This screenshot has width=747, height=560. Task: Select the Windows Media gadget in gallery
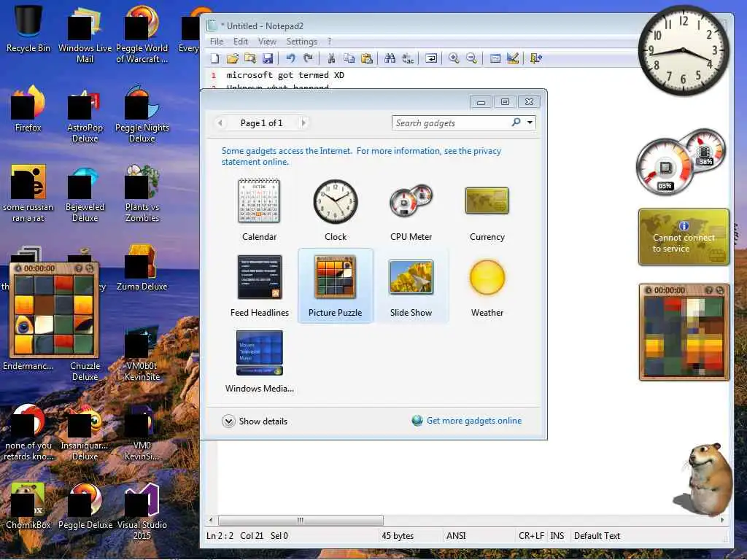click(260, 362)
